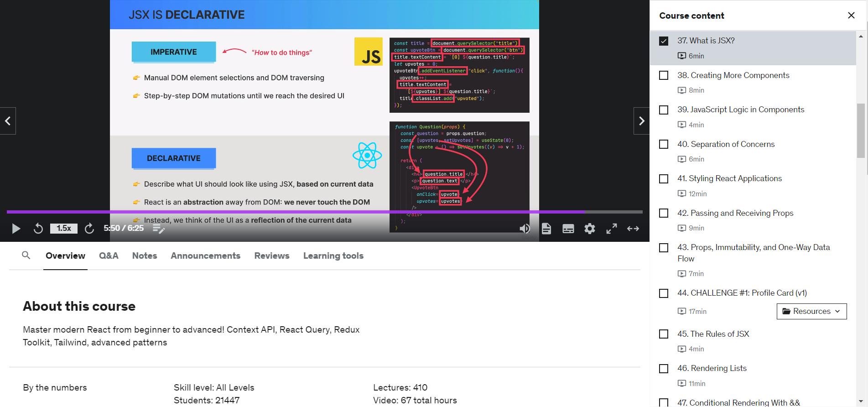Image resolution: width=868 pixels, height=407 pixels.
Task: Toggle expanded view with horizontal arrows icon
Action: pos(633,229)
